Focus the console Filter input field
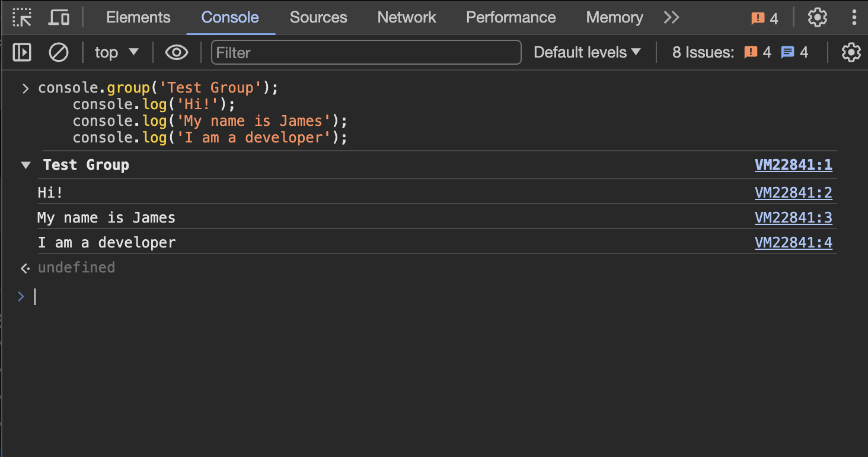This screenshot has width=868, height=457. click(366, 52)
